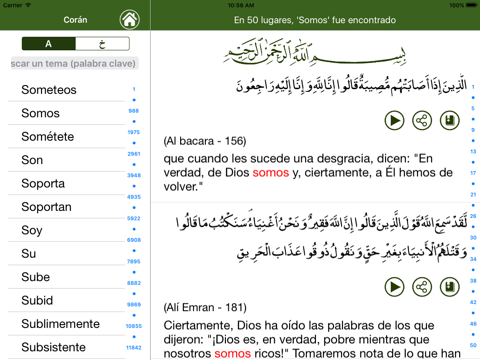Share the Al bacara 156 verse
Image resolution: width=480 pixels, height=360 pixels.
[x=422, y=120]
